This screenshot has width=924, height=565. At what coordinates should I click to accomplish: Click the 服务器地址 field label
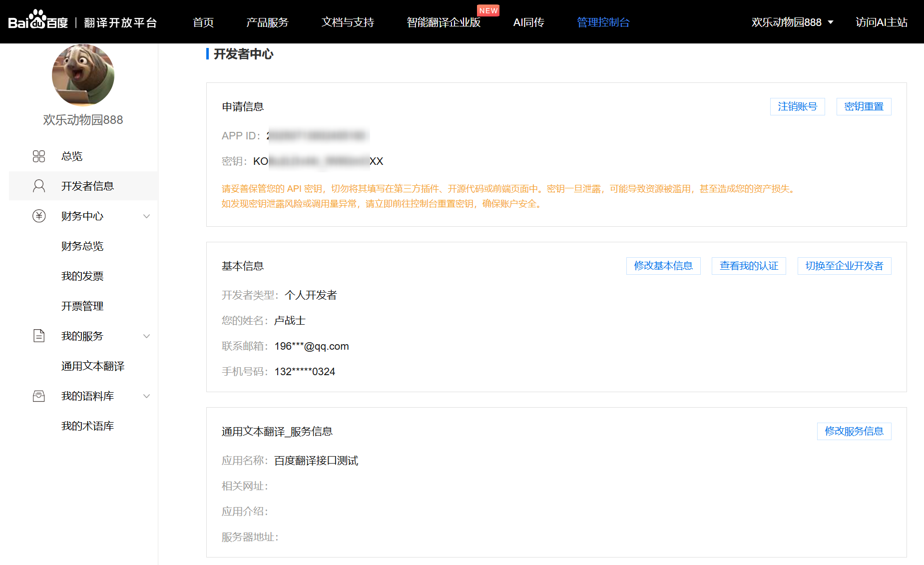click(x=250, y=537)
